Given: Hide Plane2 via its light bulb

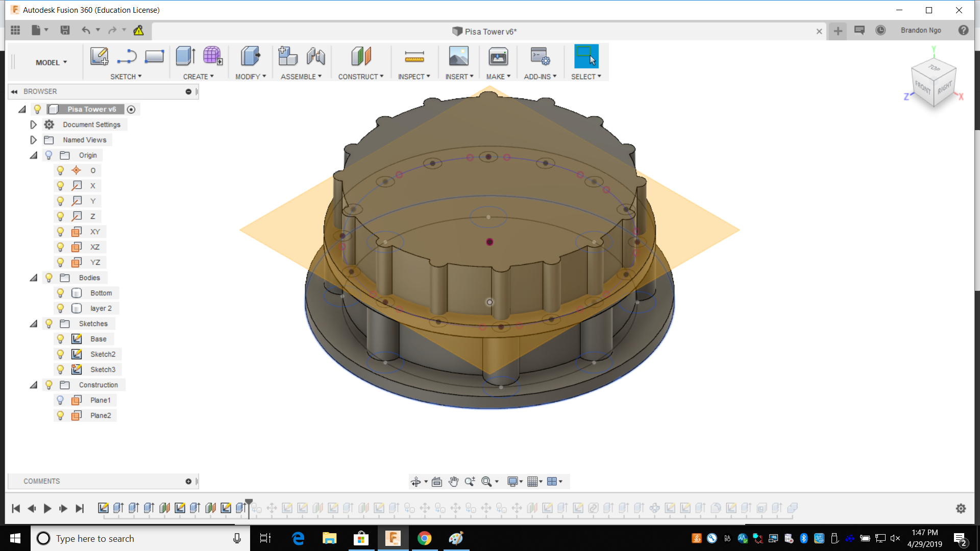Looking at the screenshot, I should coord(60,415).
